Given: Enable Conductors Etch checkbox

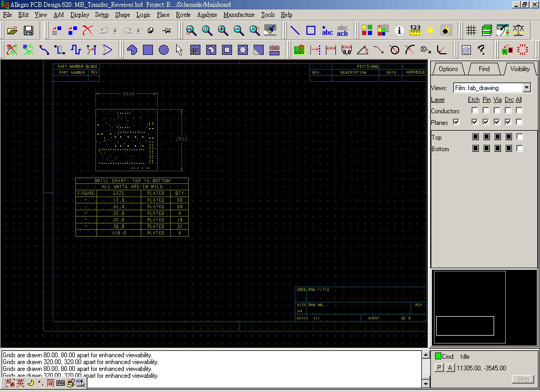Looking at the screenshot, I should tap(475, 111).
